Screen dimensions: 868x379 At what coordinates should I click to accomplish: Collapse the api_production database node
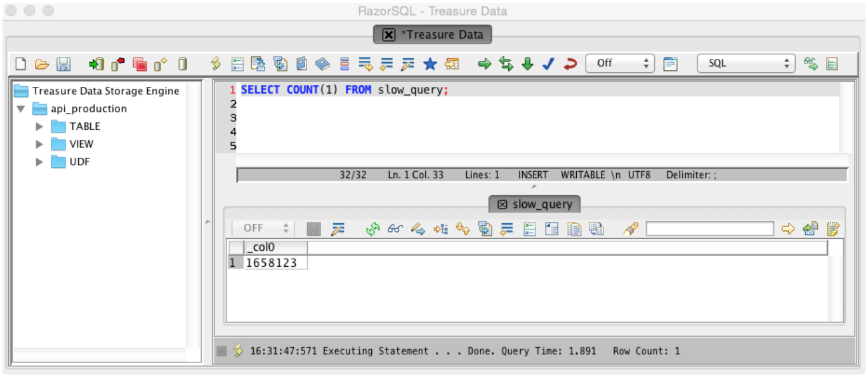click(21, 109)
